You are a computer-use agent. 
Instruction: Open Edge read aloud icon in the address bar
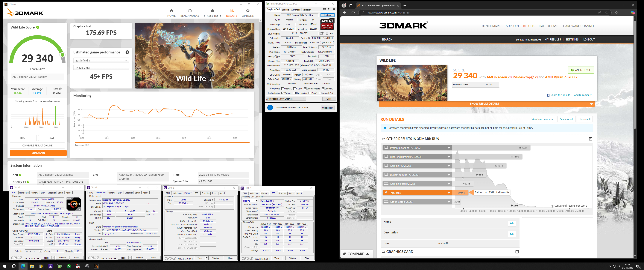pyautogui.click(x=599, y=13)
